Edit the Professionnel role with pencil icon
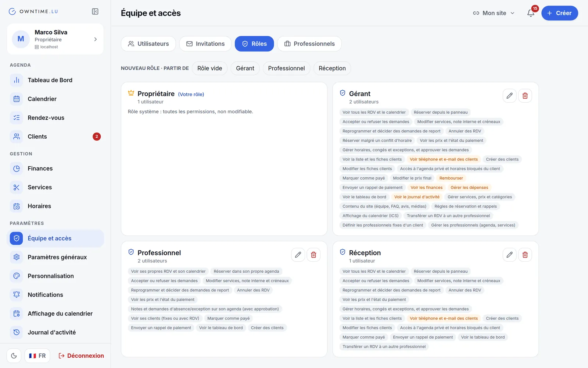 click(x=298, y=255)
